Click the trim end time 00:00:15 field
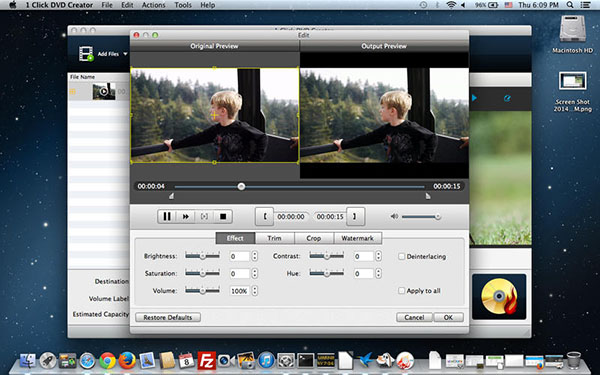The height and width of the screenshot is (375, 600). tap(330, 217)
